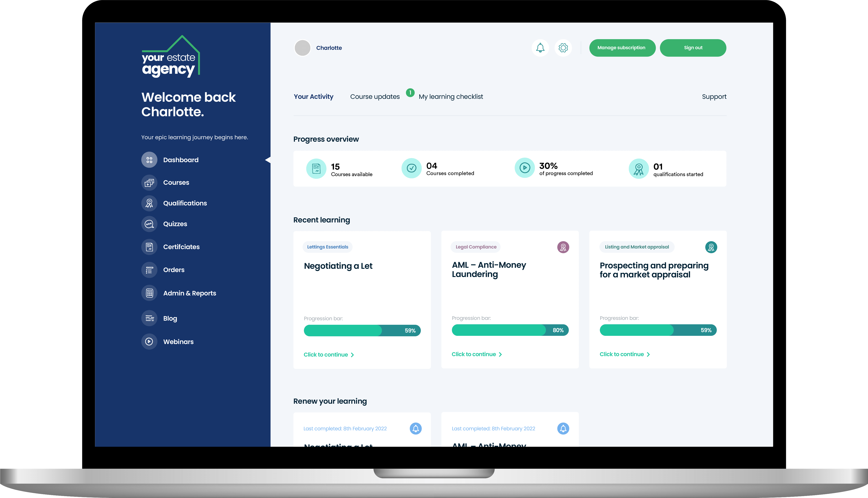
Task: Click the progress completed play icon
Action: [525, 168]
